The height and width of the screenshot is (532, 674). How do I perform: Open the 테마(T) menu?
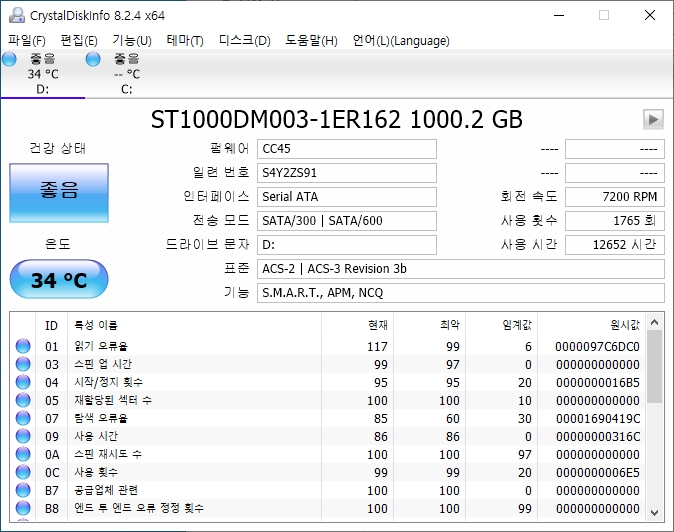[x=185, y=41]
